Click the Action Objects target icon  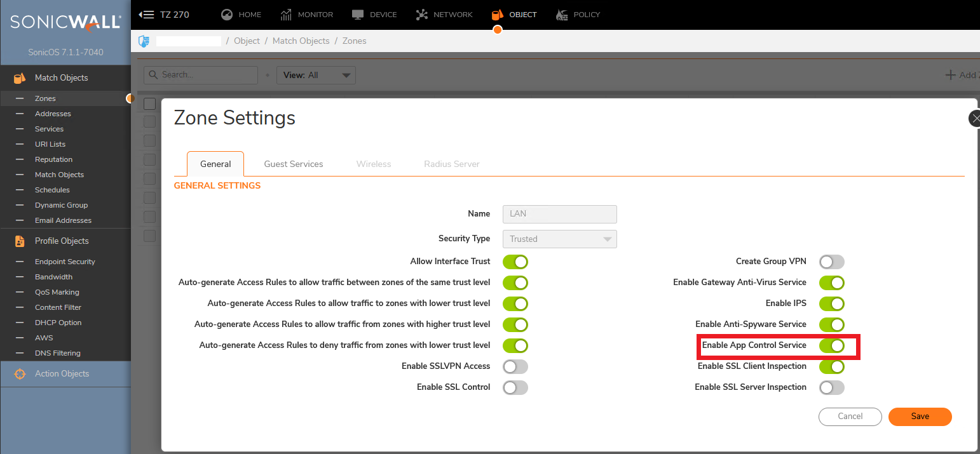click(20, 374)
